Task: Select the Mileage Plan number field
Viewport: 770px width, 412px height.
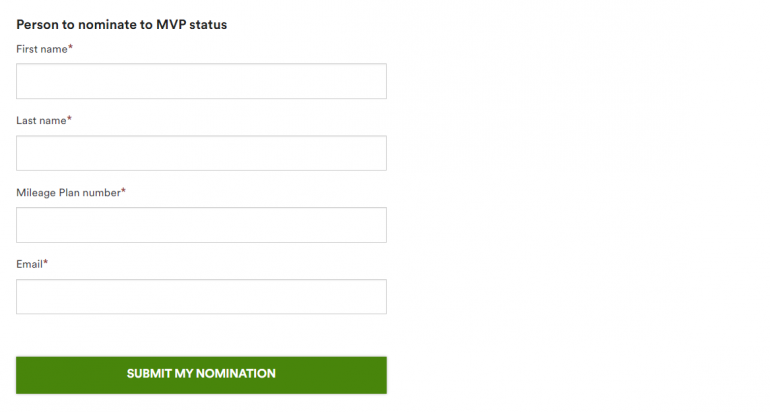Action: pyautogui.click(x=201, y=225)
